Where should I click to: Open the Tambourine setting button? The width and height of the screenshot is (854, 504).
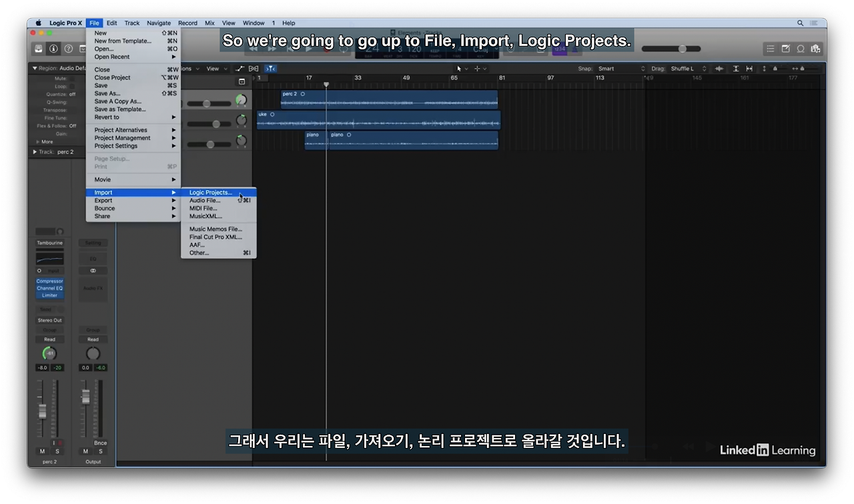(x=50, y=243)
